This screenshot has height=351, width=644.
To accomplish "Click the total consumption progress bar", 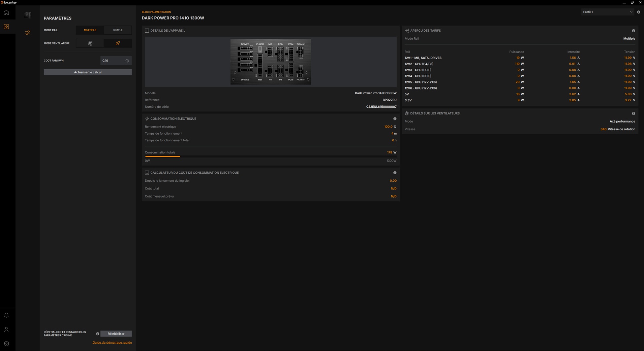I will (x=271, y=156).
